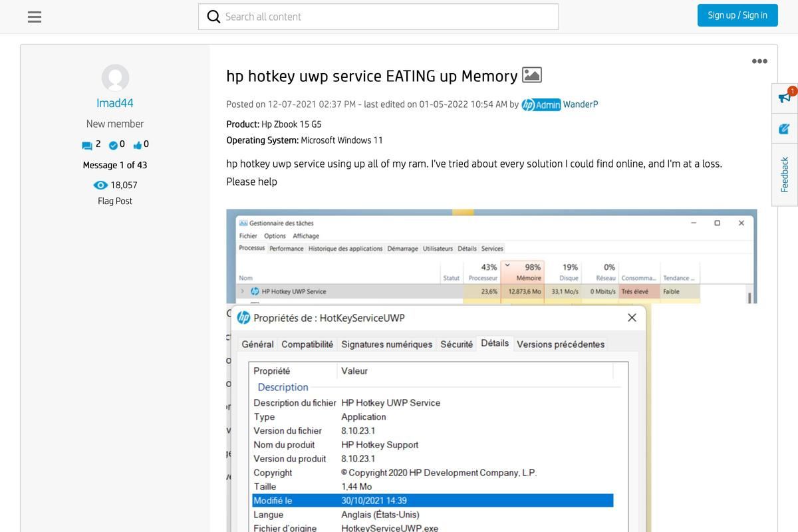Screen dimensions: 798x532
Task: Click the Taille property row
Action: pos(432,487)
